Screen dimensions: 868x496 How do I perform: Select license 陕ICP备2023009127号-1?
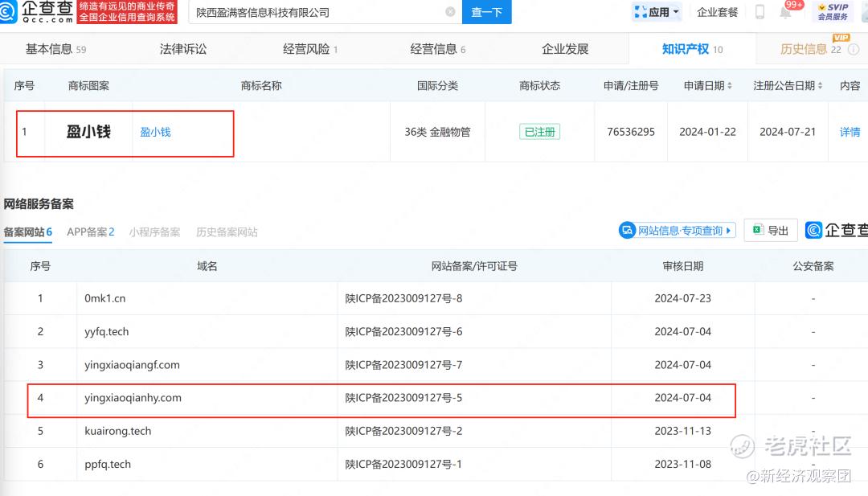pyautogui.click(x=403, y=464)
